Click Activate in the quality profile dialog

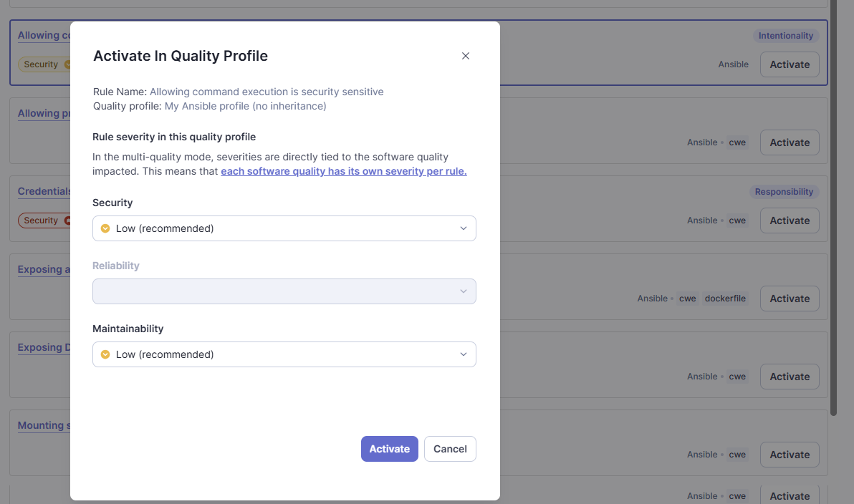click(x=389, y=448)
